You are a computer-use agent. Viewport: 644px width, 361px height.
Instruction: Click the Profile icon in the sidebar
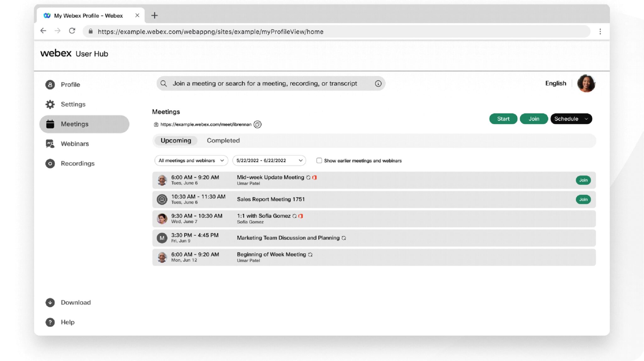pos(50,85)
